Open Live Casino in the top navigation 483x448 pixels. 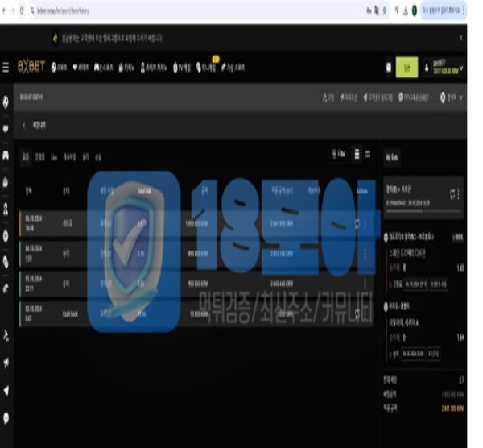pos(154,68)
